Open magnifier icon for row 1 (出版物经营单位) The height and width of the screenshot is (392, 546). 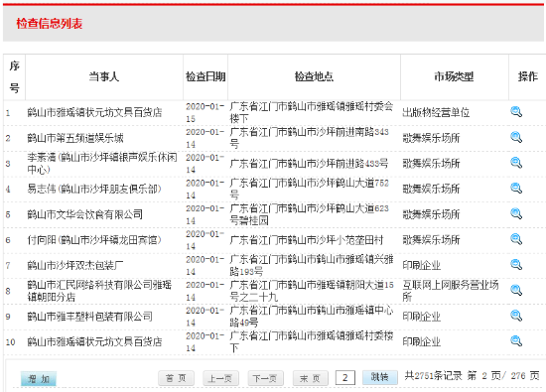click(x=516, y=112)
